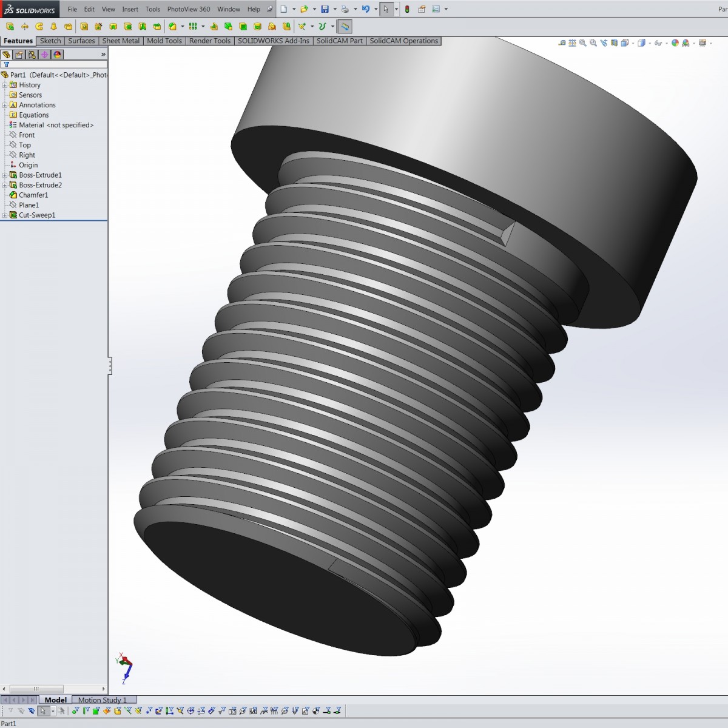
Task: Select Boss-Extrude2 in the feature tree
Action: point(40,184)
